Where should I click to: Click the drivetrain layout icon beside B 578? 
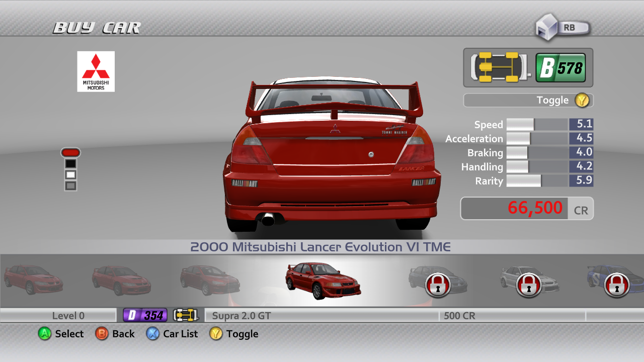(x=500, y=67)
